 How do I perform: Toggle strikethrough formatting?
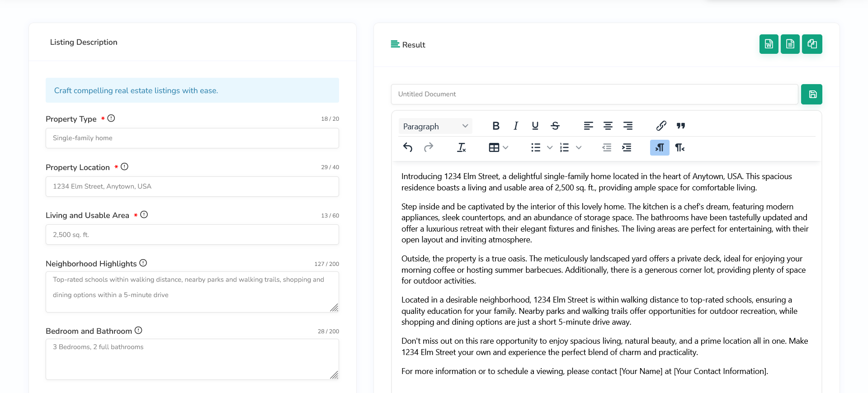click(555, 126)
